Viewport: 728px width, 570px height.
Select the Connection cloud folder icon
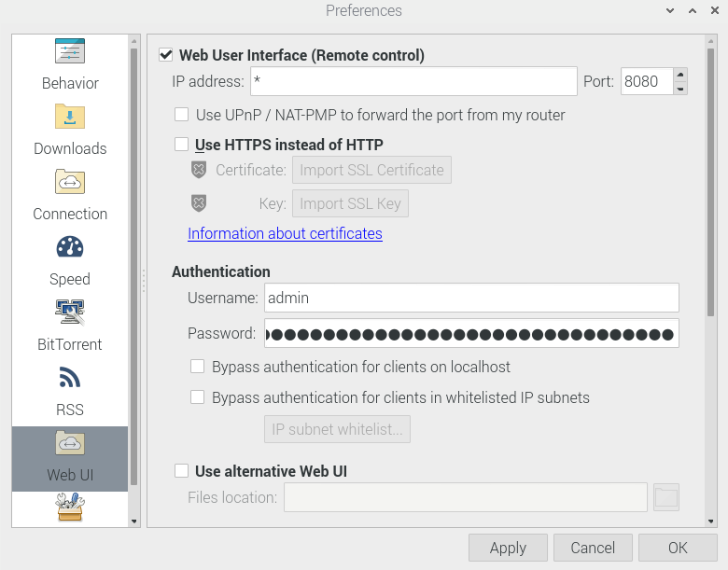[x=70, y=182]
